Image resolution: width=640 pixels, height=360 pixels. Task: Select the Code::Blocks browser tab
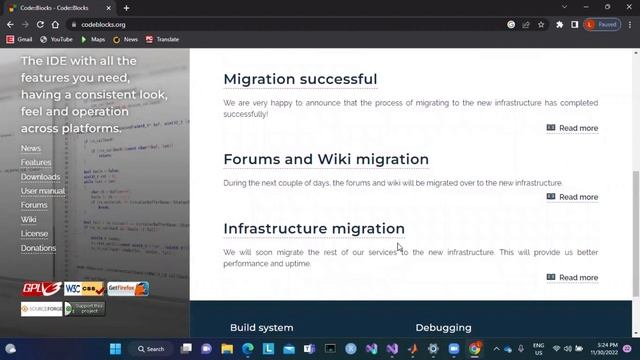tap(59, 8)
